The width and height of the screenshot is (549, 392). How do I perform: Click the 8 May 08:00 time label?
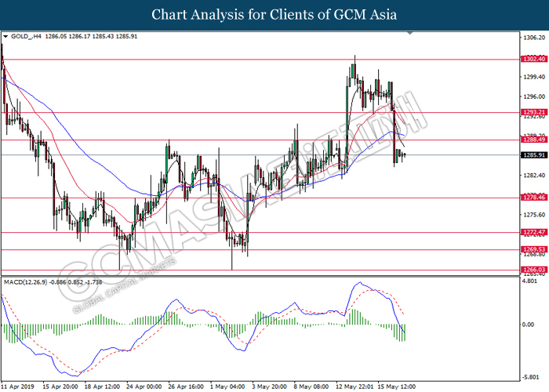pos(311,386)
